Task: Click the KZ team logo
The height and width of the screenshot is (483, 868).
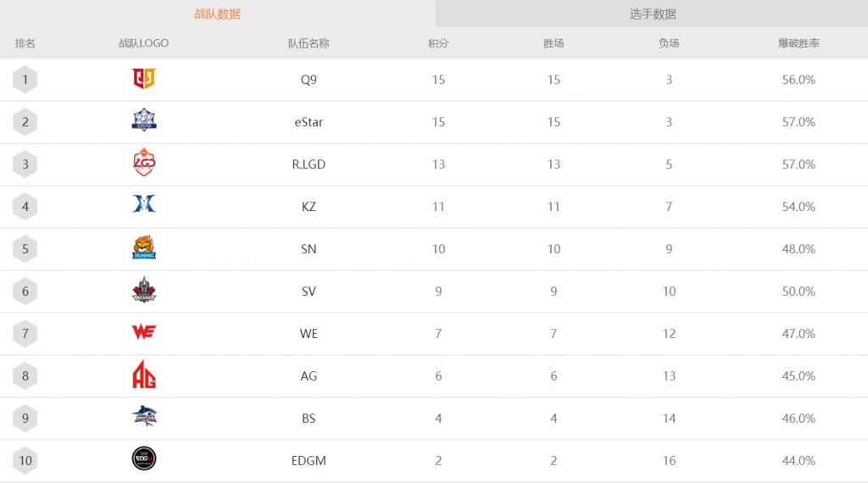Action: (x=144, y=204)
